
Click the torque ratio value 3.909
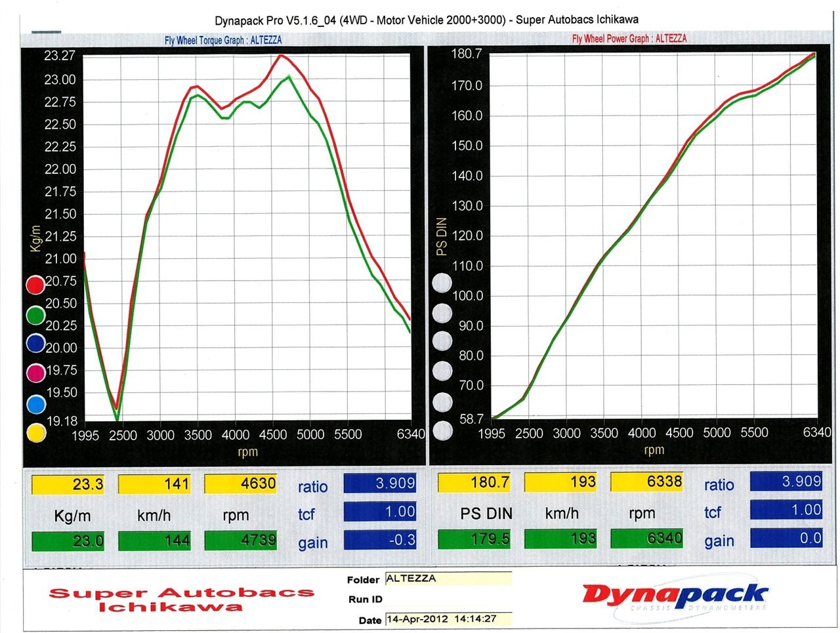[x=380, y=483]
